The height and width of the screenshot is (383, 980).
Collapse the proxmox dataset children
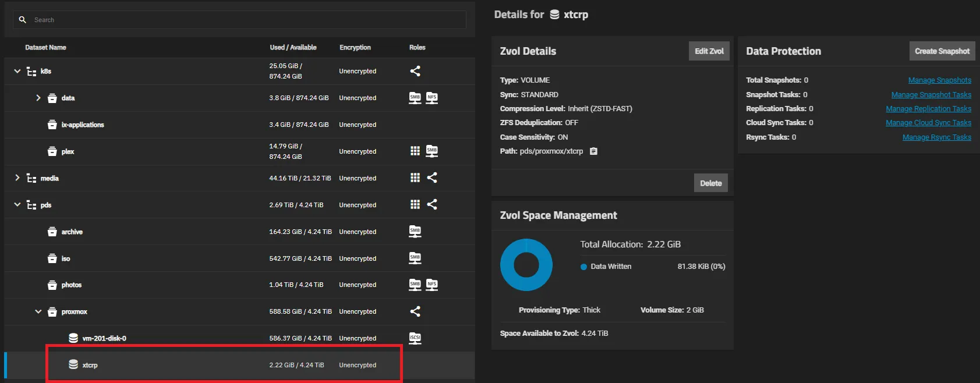(38, 311)
